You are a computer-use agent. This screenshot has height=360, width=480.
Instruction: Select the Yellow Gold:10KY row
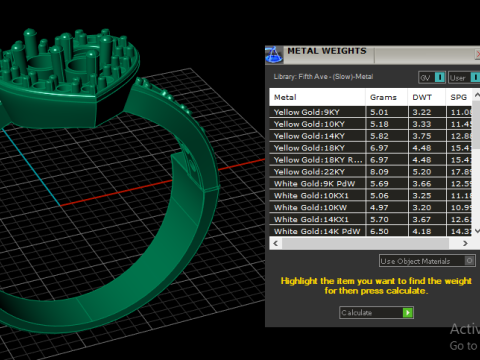tap(370, 124)
